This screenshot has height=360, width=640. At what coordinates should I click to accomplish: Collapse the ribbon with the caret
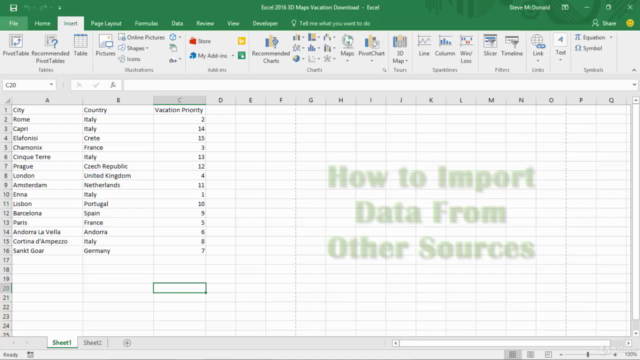coord(634,70)
